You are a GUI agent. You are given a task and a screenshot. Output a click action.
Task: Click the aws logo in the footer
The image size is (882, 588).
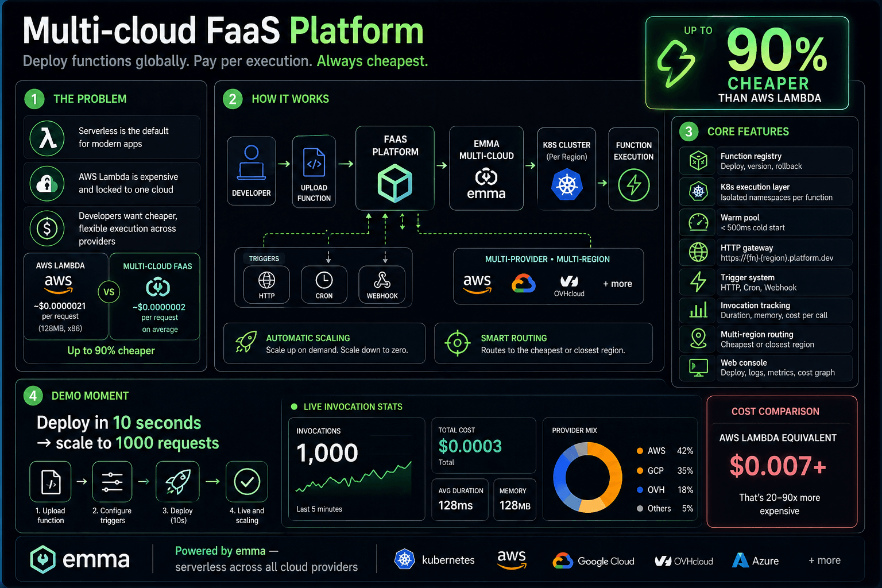click(x=512, y=559)
